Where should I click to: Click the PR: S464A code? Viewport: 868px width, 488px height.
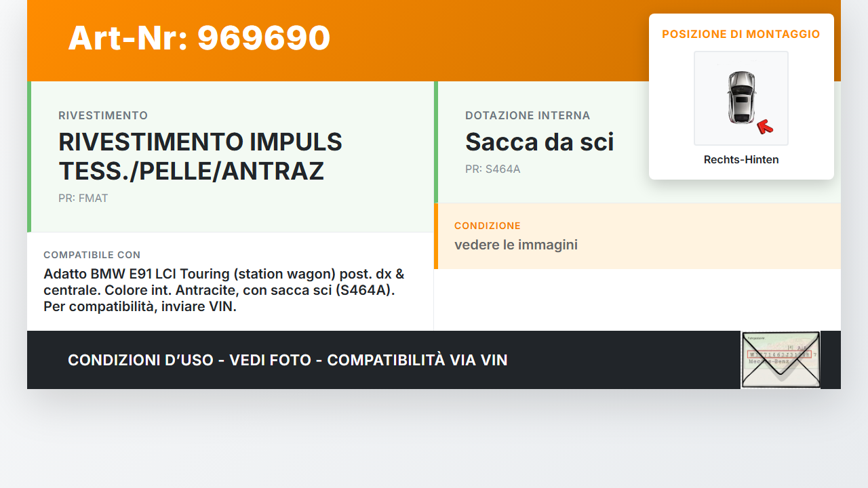[x=492, y=169]
